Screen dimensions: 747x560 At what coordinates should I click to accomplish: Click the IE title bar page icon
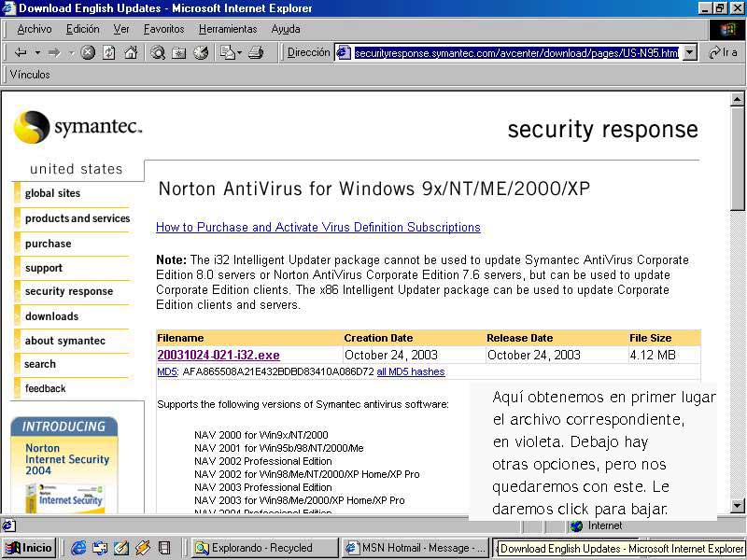click(x=8, y=8)
